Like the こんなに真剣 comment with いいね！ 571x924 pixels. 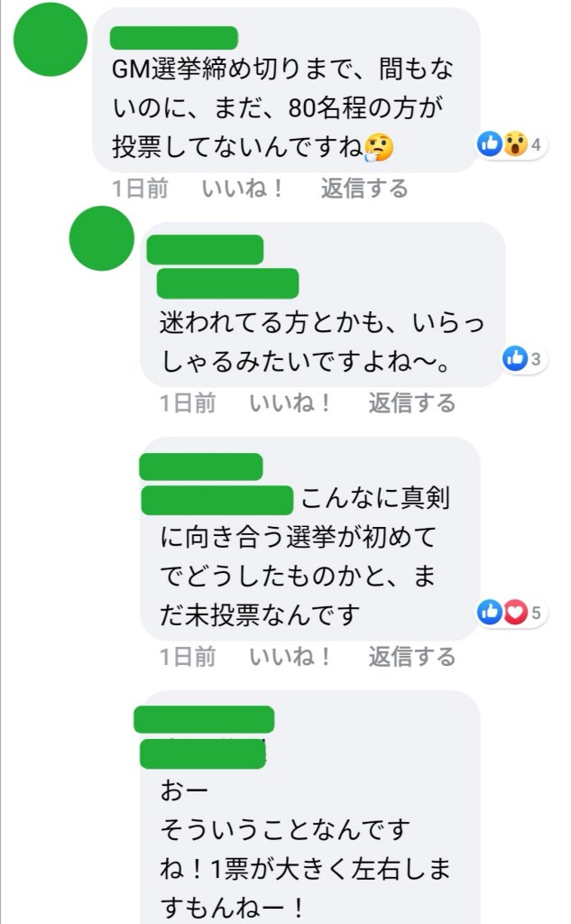pyautogui.click(x=290, y=657)
